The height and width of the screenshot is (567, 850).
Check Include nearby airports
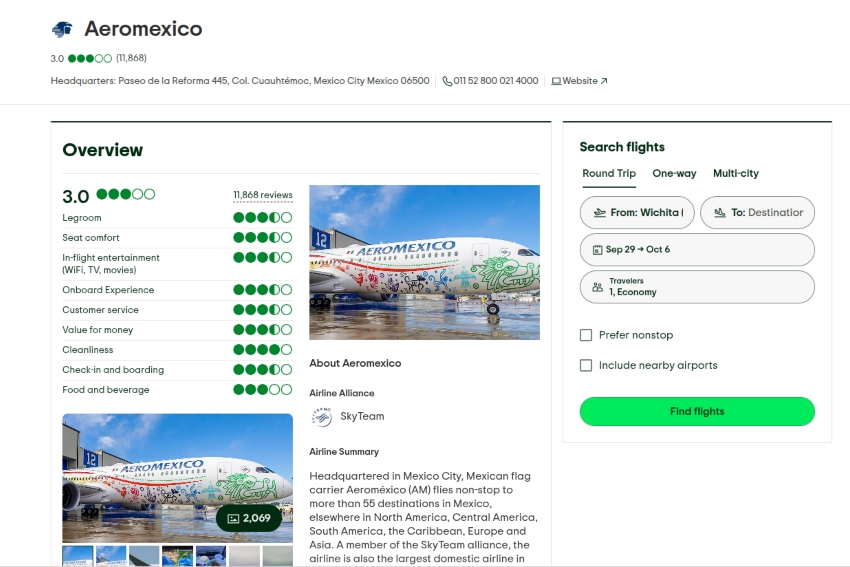pos(586,365)
